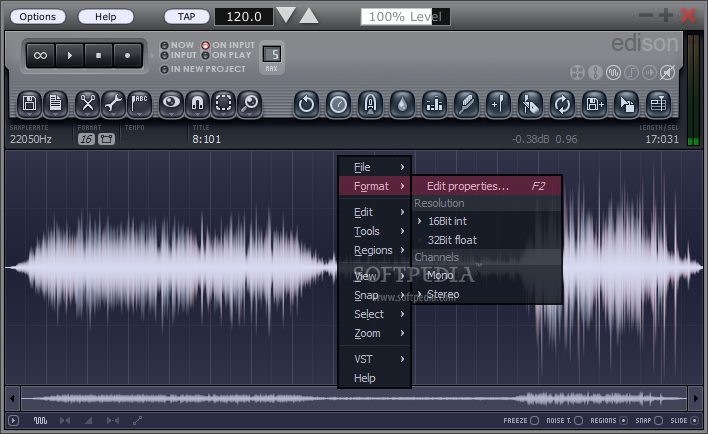Decrease tempo with the down triangle
This screenshot has width=708, height=434.
click(x=286, y=15)
